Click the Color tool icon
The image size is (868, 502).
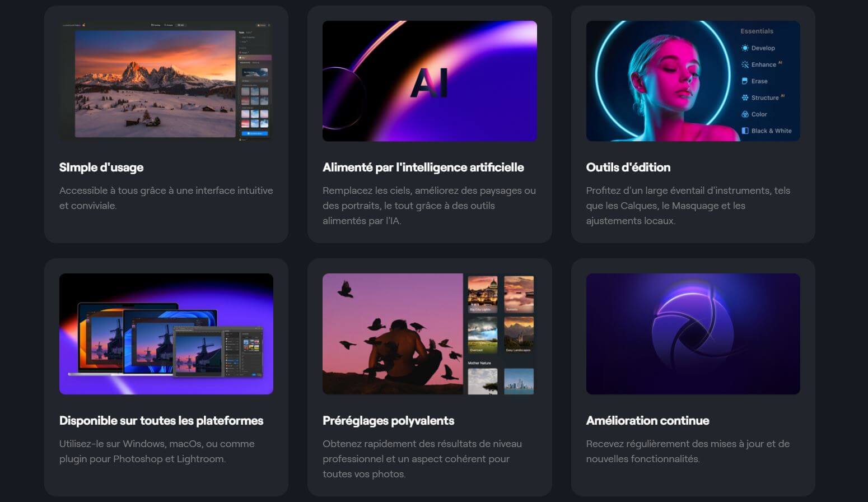(x=745, y=114)
